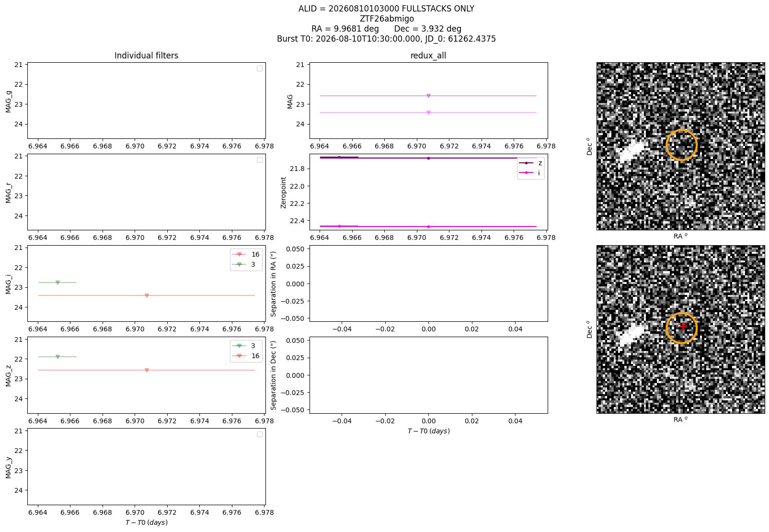Viewport: 769px width, 532px height.
Task: Click green triangle marker in MAG_z plot
Action: (57, 357)
